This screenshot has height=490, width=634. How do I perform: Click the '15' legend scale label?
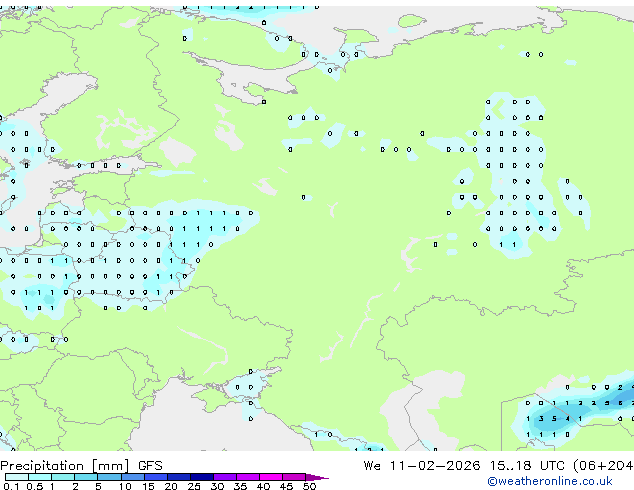pyautogui.click(x=148, y=486)
